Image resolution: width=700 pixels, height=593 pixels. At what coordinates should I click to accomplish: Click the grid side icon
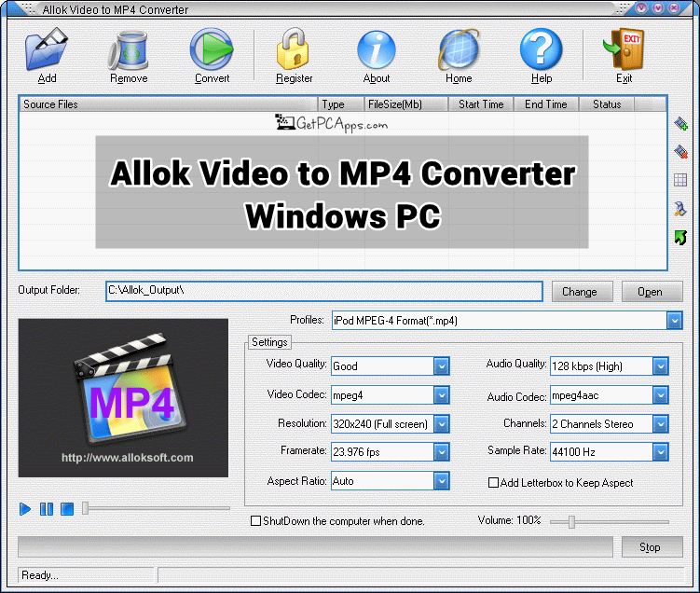coord(679,180)
